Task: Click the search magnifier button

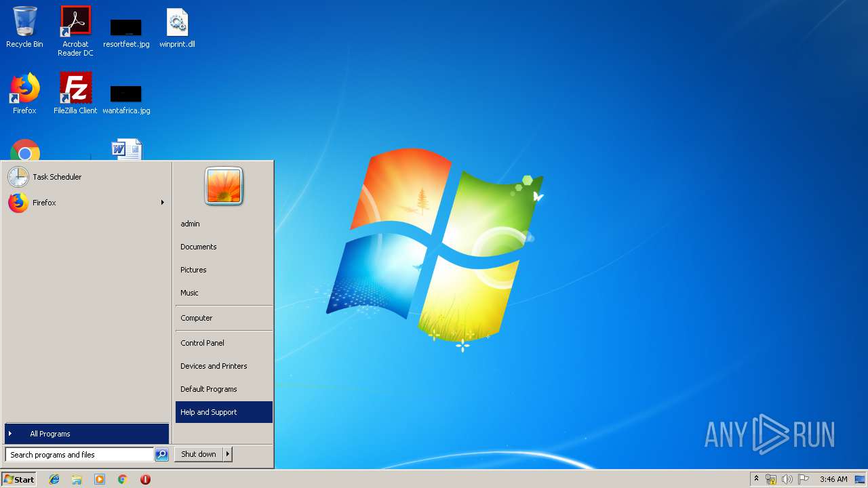Action: click(x=161, y=455)
